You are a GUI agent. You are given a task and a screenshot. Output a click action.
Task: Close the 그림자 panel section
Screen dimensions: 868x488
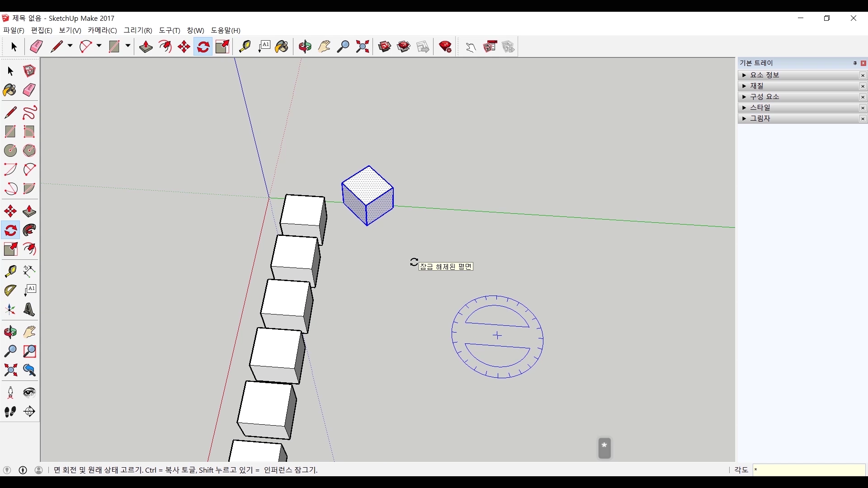[x=863, y=119]
